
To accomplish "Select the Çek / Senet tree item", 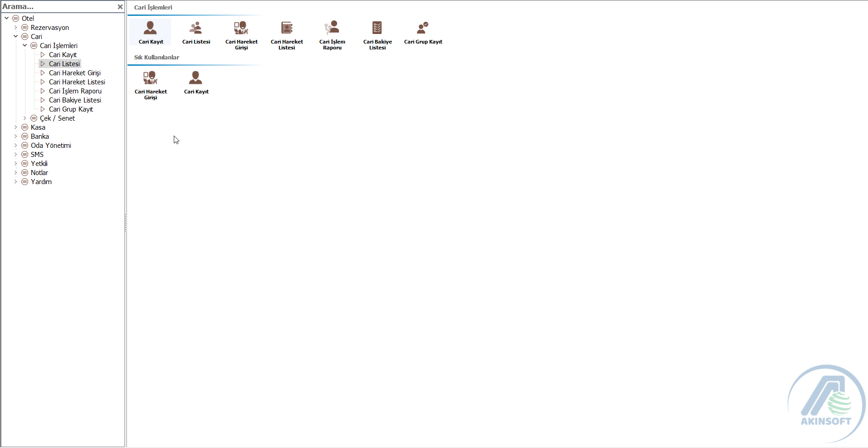I will (57, 118).
